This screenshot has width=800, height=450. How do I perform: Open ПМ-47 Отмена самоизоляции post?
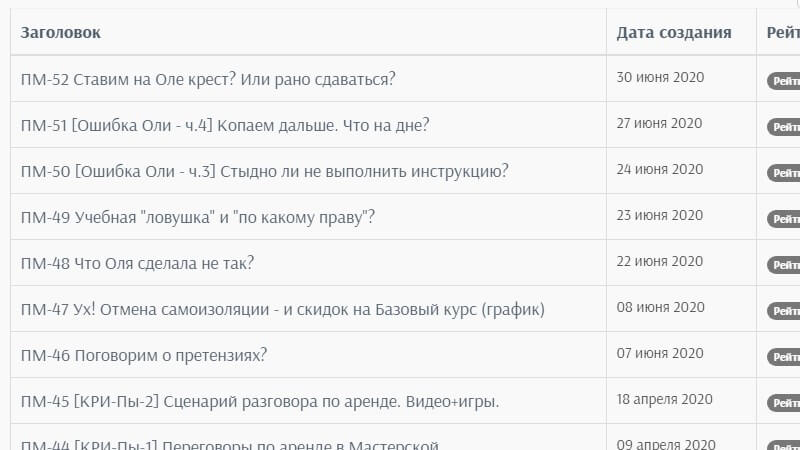[x=282, y=309]
